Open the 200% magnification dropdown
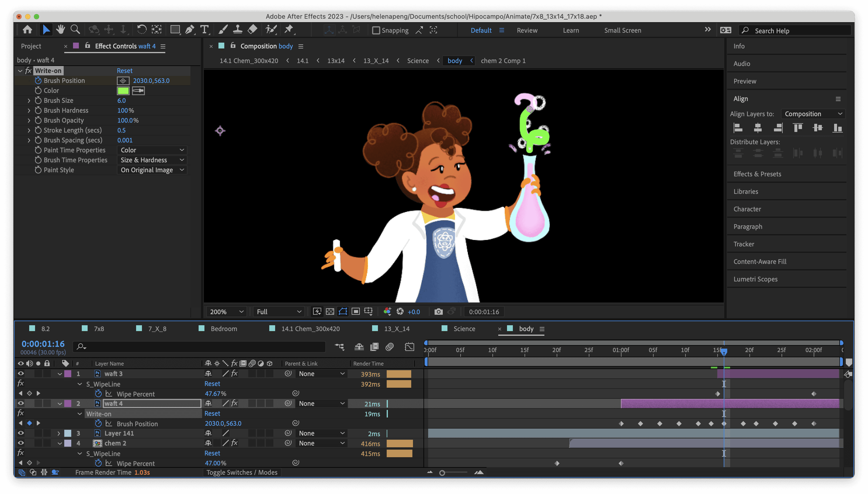 (226, 312)
